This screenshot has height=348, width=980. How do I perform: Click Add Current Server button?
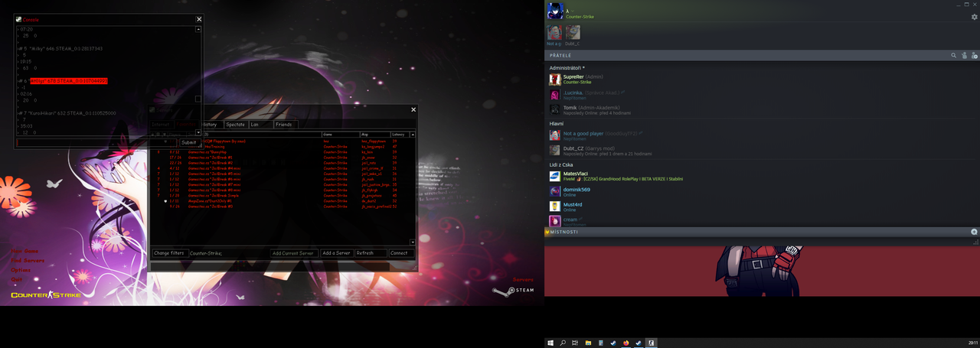[294, 253]
